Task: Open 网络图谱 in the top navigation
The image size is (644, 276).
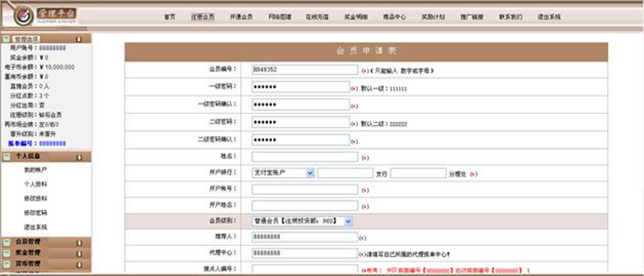Action: pyautogui.click(x=280, y=17)
